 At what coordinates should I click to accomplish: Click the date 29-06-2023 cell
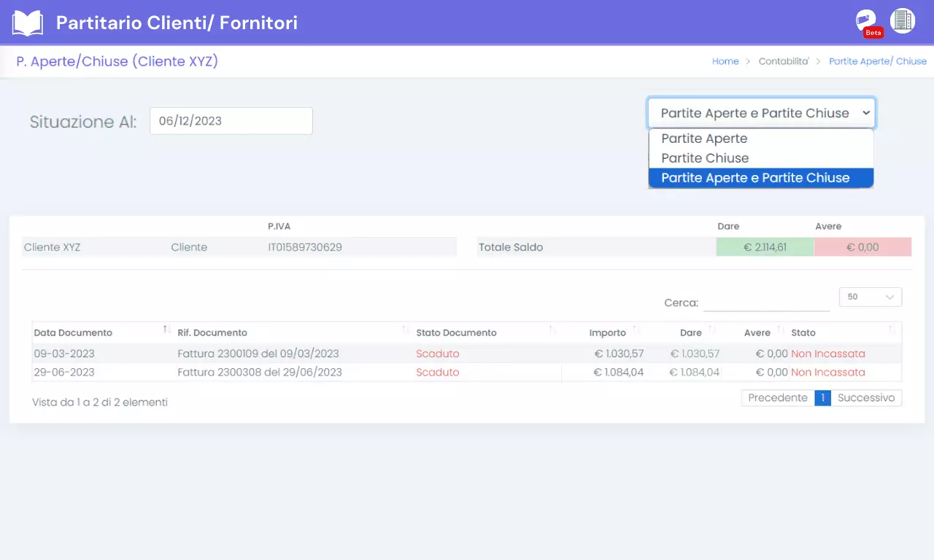coord(64,372)
